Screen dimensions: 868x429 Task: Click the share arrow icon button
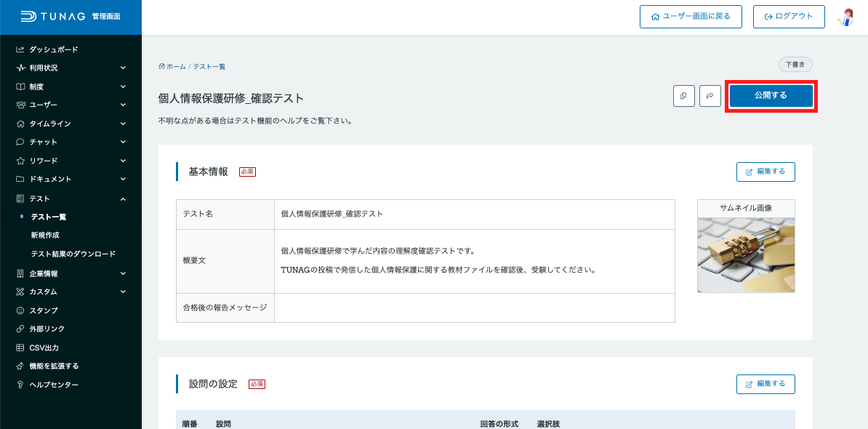[x=710, y=96]
